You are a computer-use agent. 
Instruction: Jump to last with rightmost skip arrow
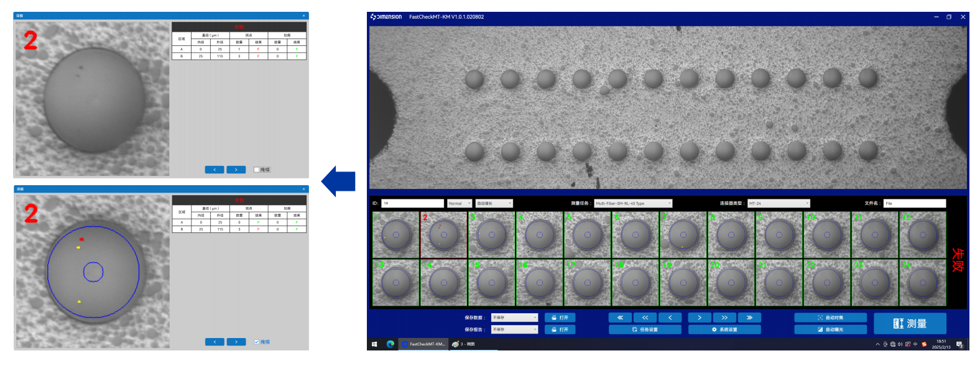click(x=749, y=318)
